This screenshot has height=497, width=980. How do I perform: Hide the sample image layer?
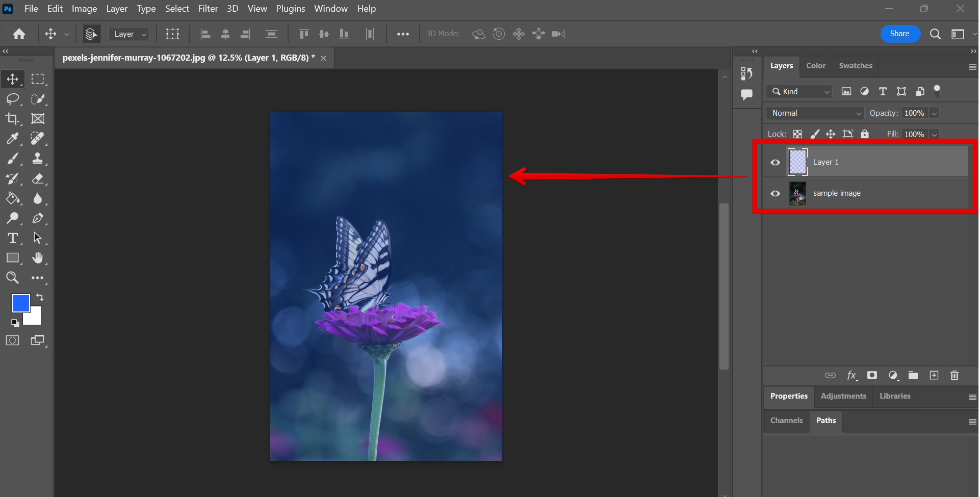coord(775,194)
